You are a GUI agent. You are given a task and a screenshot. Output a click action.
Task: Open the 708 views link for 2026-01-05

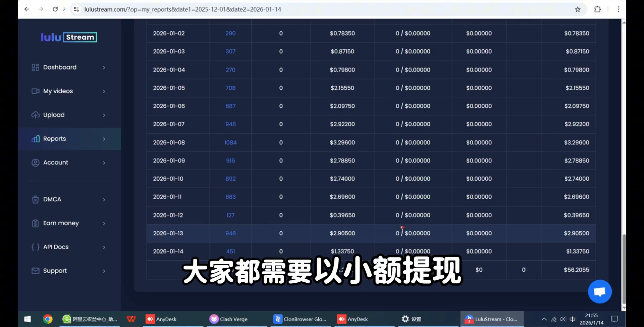coord(230,88)
